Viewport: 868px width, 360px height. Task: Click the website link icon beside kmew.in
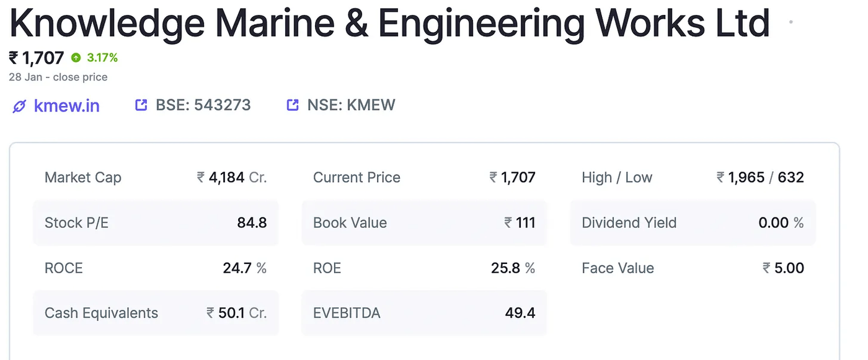point(19,105)
